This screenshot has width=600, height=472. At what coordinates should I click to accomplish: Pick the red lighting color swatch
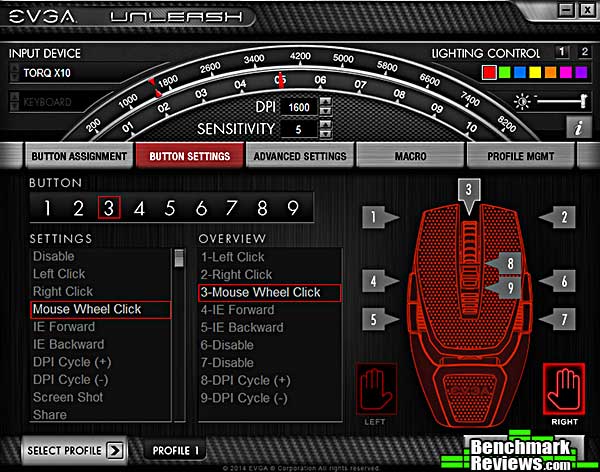(489, 73)
